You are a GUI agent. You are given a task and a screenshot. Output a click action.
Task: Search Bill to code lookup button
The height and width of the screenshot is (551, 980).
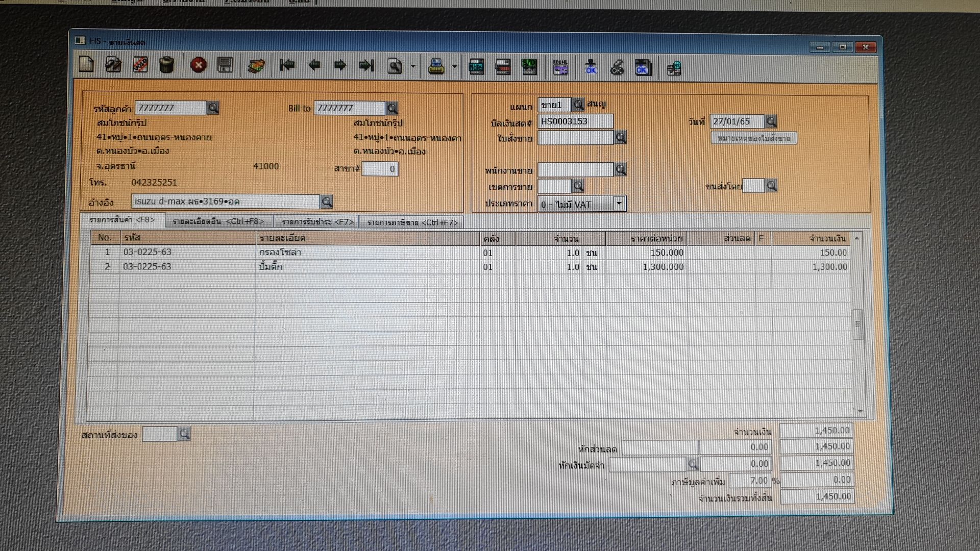(392, 108)
